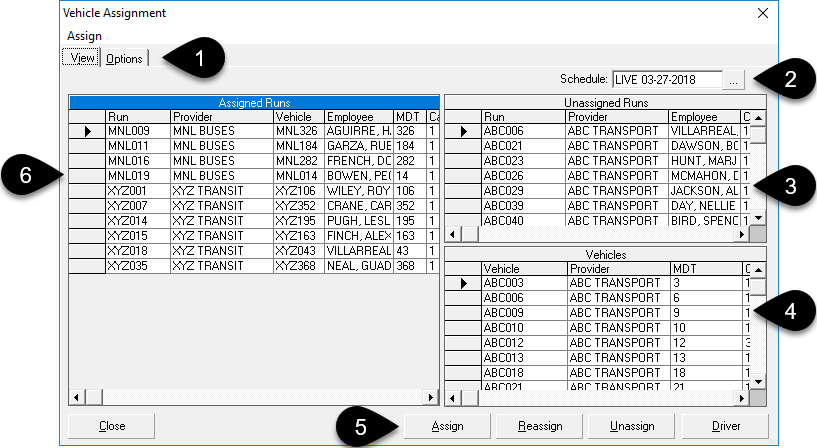Screen dimensions: 817x448
Task: Select unassigned run ABC021
Action: pyautogui.click(x=524, y=146)
